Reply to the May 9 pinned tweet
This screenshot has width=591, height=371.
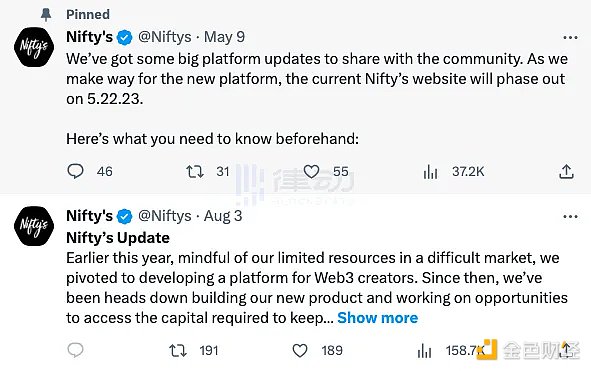[x=75, y=171]
